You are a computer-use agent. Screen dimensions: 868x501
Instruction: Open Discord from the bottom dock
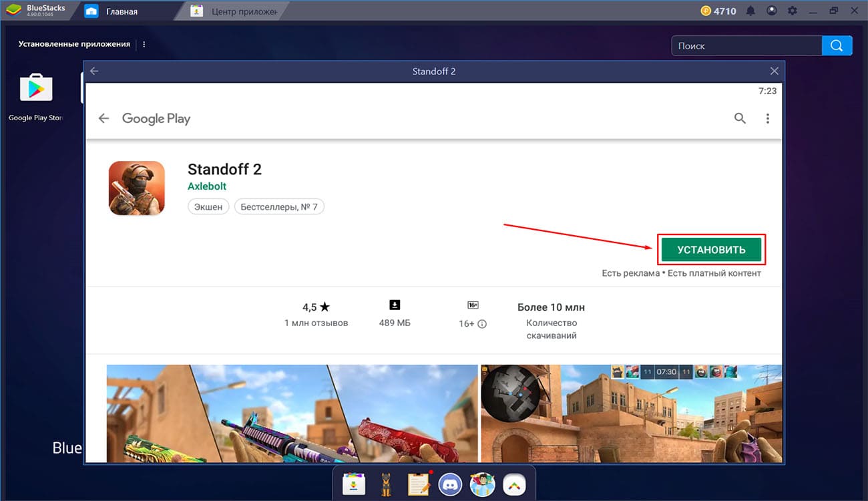450,483
